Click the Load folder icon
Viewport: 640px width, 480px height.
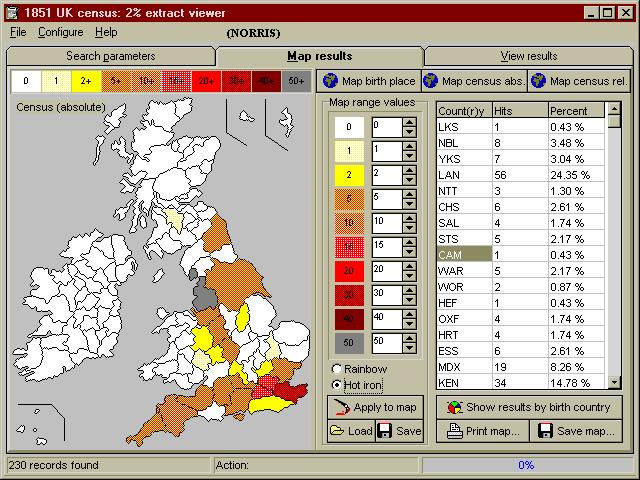coord(337,431)
